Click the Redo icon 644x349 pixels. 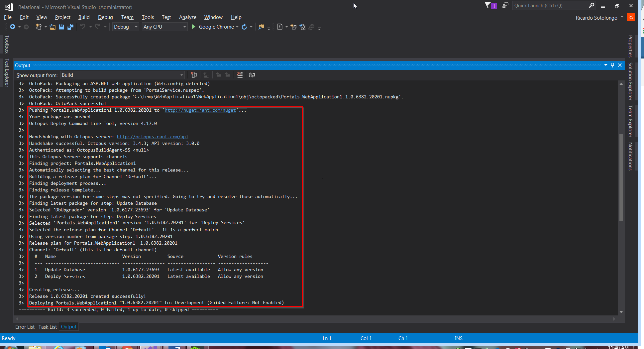(x=97, y=27)
